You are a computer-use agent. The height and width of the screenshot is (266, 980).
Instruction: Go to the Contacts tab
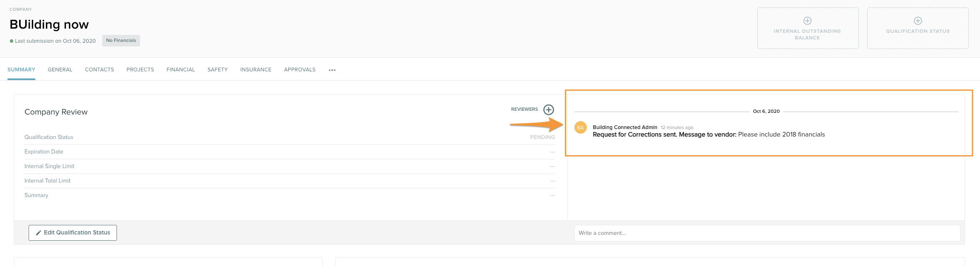pos(100,70)
